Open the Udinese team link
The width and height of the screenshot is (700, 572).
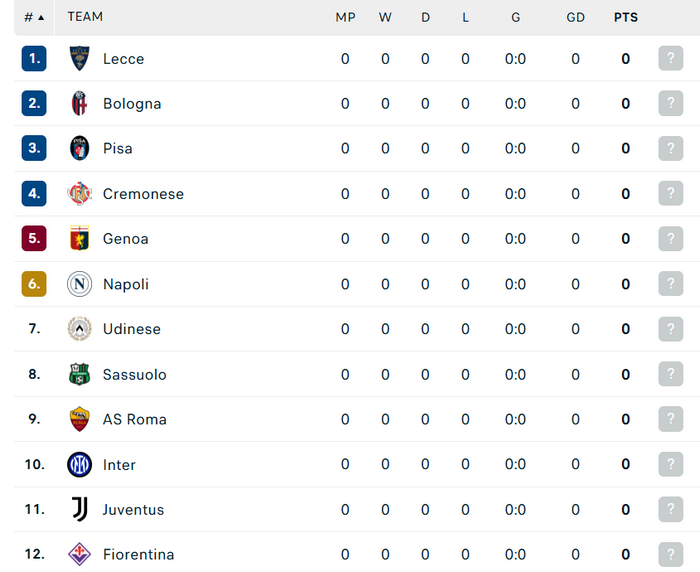tap(132, 329)
